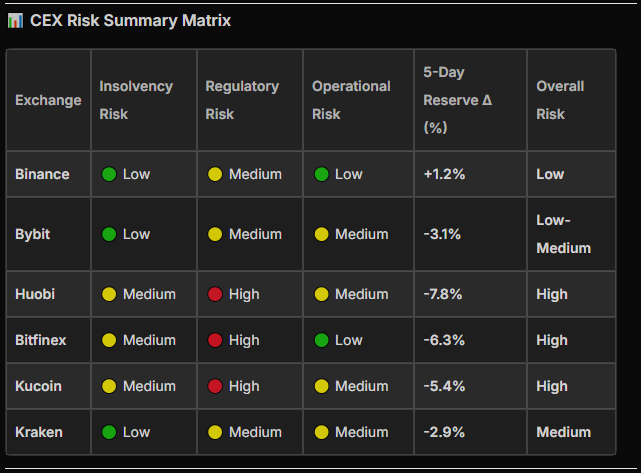
Task: Click the word Low in Kraken insolvency cell
Action: click(137, 432)
